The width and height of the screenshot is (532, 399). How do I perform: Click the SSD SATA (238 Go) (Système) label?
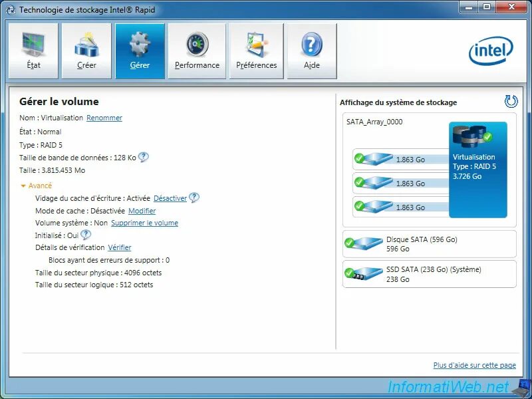(434, 270)
